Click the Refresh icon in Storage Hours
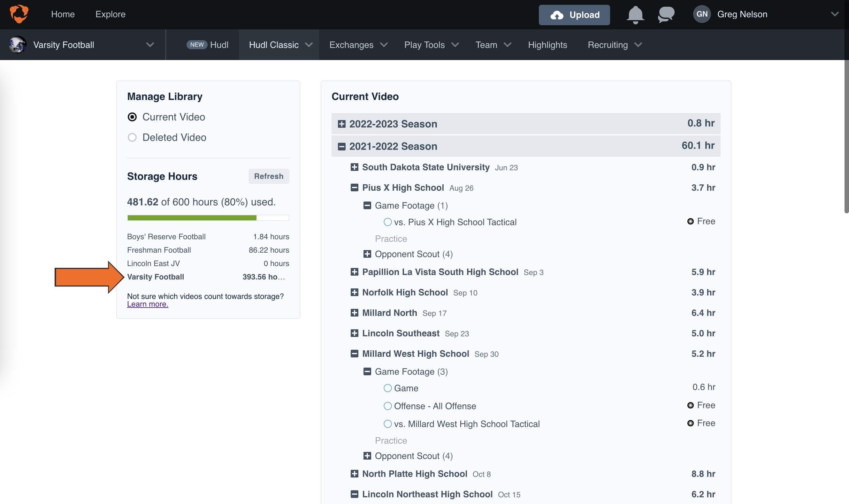Image resolution: width=849 pixels, height=504 pixels. point(269,176)
